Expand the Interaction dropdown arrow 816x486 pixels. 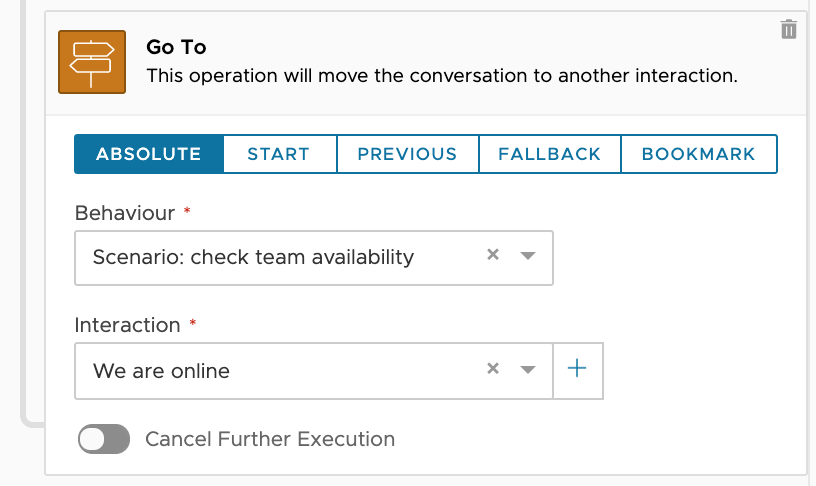[529, 370]
